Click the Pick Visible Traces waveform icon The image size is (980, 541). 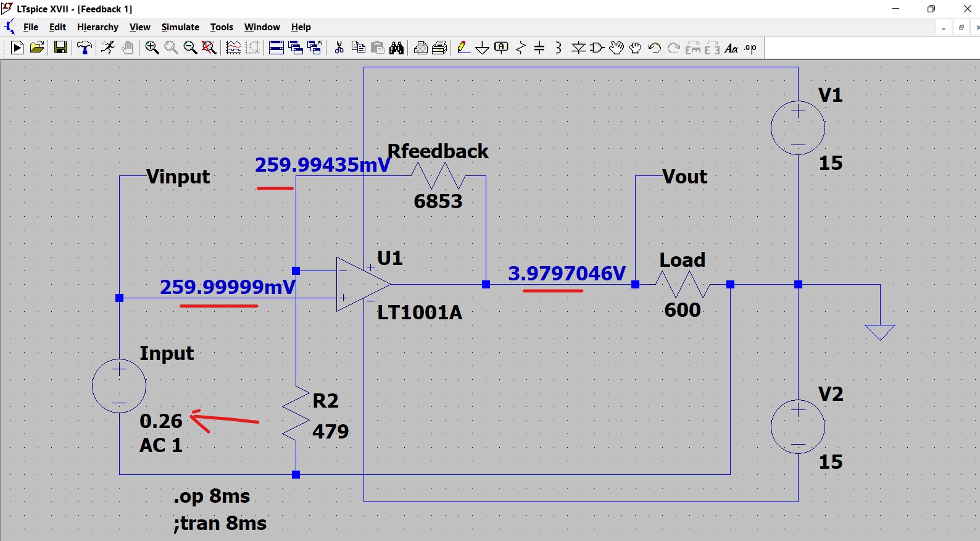(233, 48)
